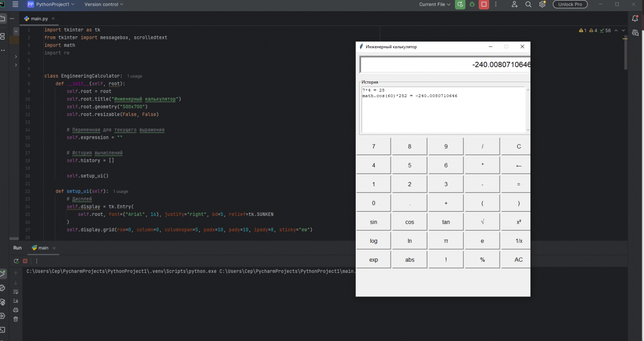
Task: Switch to the main.py editor tab
Action: coord(39,19)
